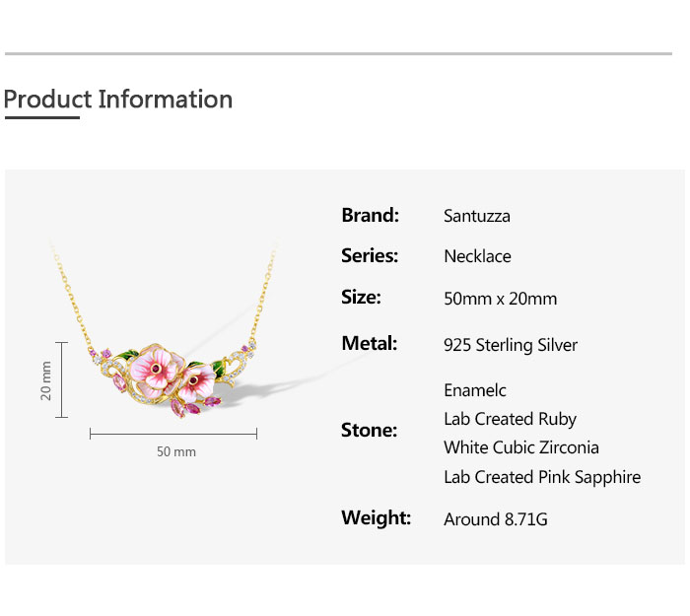Click the Brand: label
690x616 pixels.
point(370,215)
